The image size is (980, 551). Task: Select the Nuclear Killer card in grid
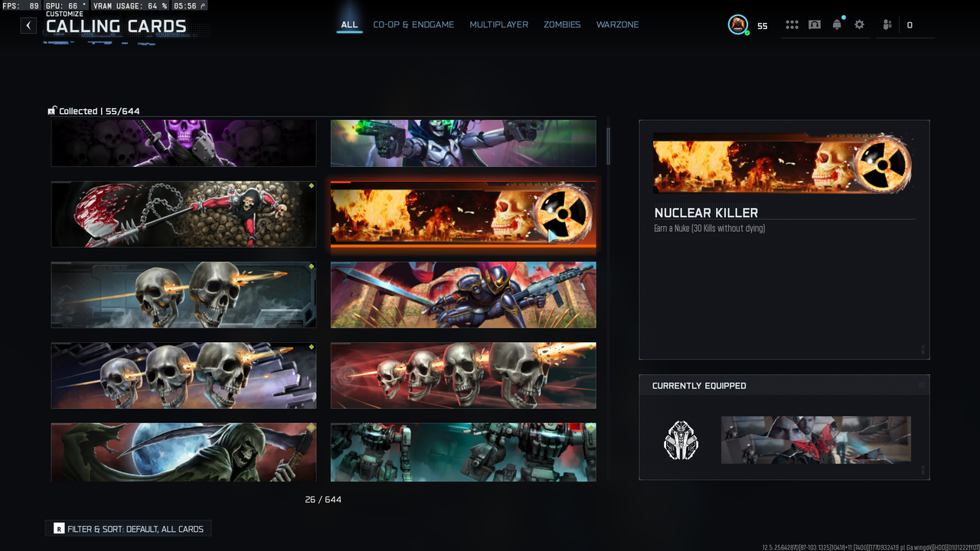pyautogui.click(x=463, y=214)
